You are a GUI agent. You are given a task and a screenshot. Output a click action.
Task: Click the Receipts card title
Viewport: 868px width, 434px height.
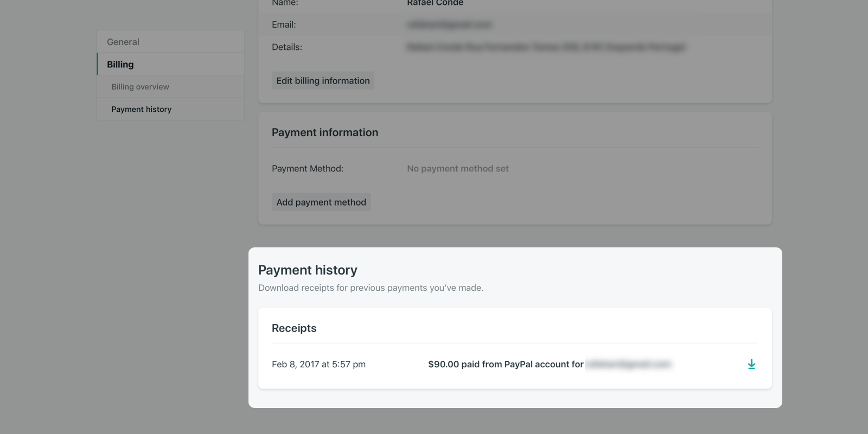(x=294, y=328)
